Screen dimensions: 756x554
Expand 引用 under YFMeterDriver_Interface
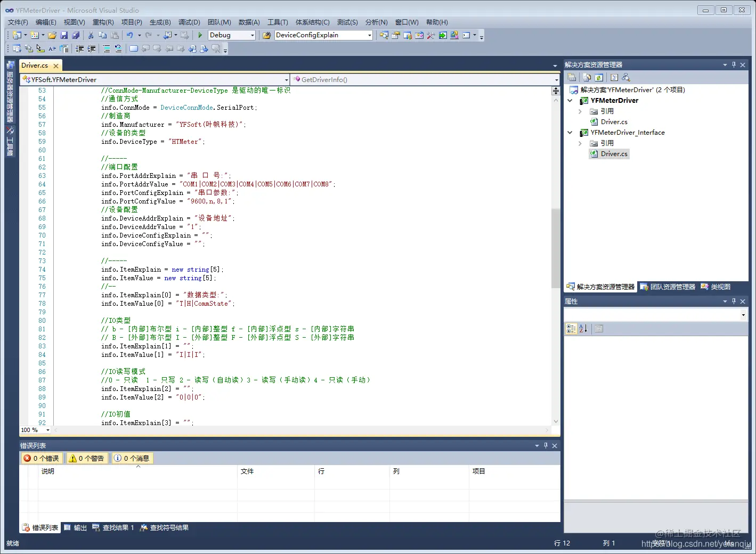(x=580, y=143)
